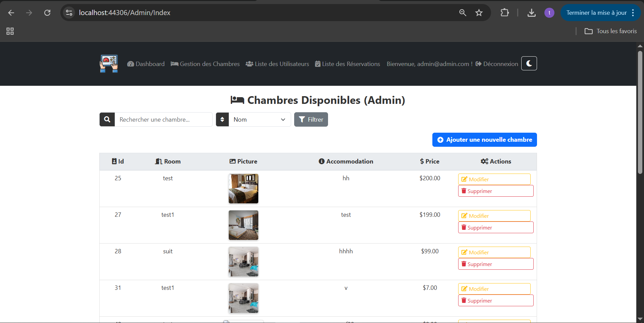This screenshot has height=323, width=644.
Task: Modify room 25 test
Action: (x=494, y=179)
